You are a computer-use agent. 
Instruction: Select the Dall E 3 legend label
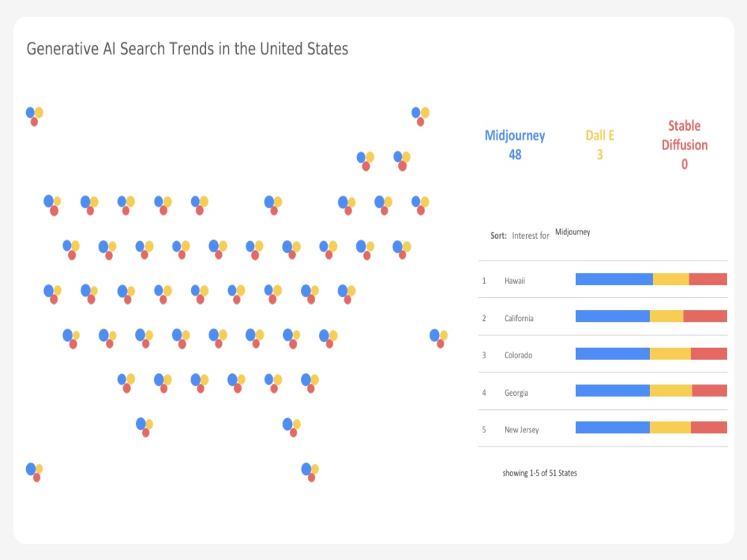(x=600, y=145)
